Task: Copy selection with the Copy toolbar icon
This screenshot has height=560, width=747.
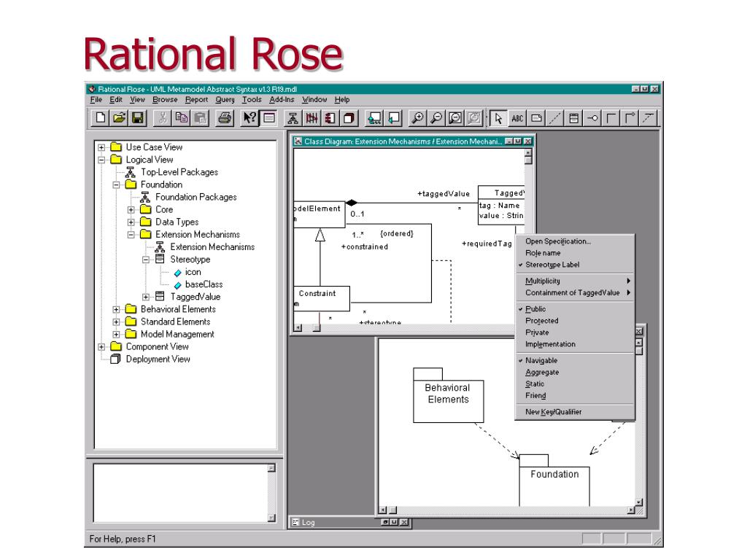Action: (x=181, y=117)
